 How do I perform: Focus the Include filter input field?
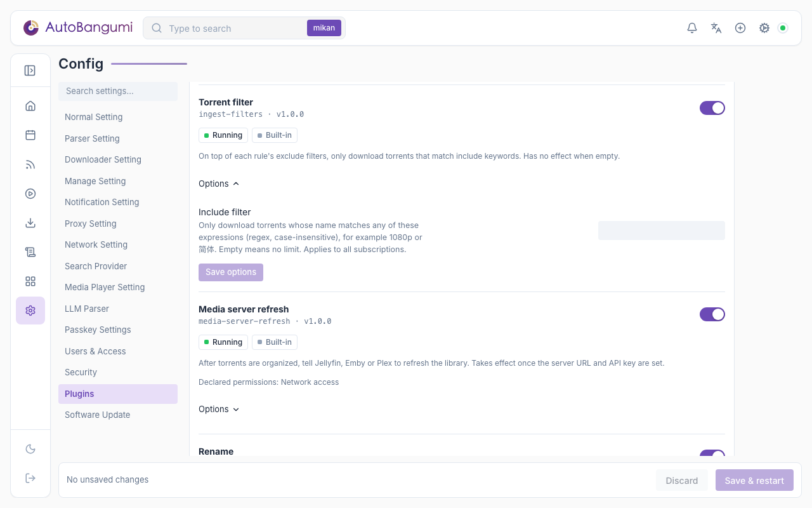tap(662, 231)
